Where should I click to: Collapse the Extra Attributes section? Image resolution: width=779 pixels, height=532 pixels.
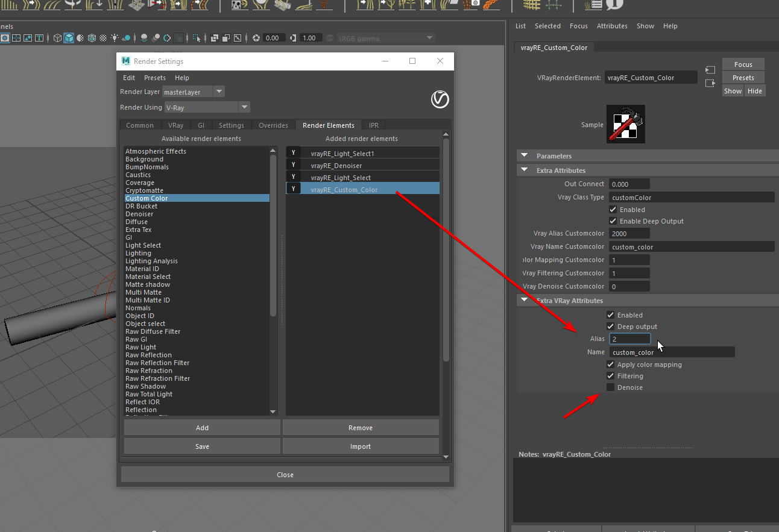(x=524, y=171)
